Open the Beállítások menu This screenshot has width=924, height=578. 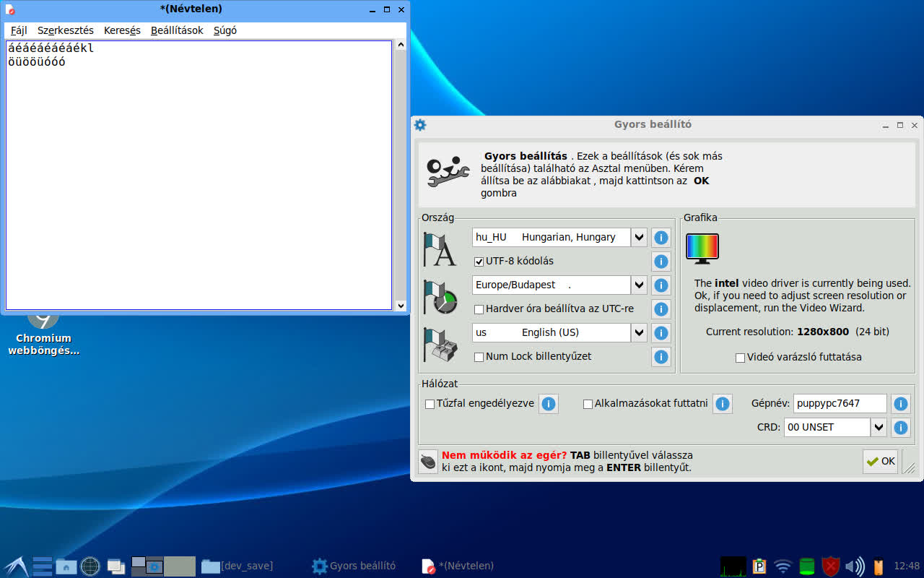[177, 30]
